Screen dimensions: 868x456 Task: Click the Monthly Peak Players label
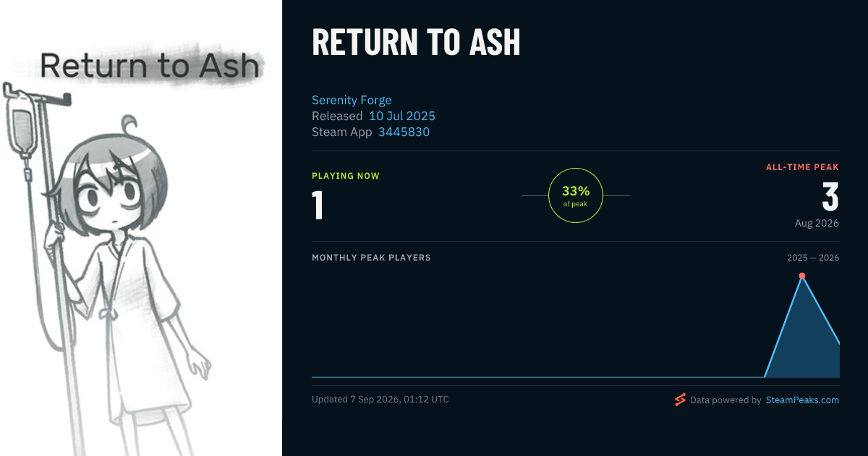click(x=371, y=258)
